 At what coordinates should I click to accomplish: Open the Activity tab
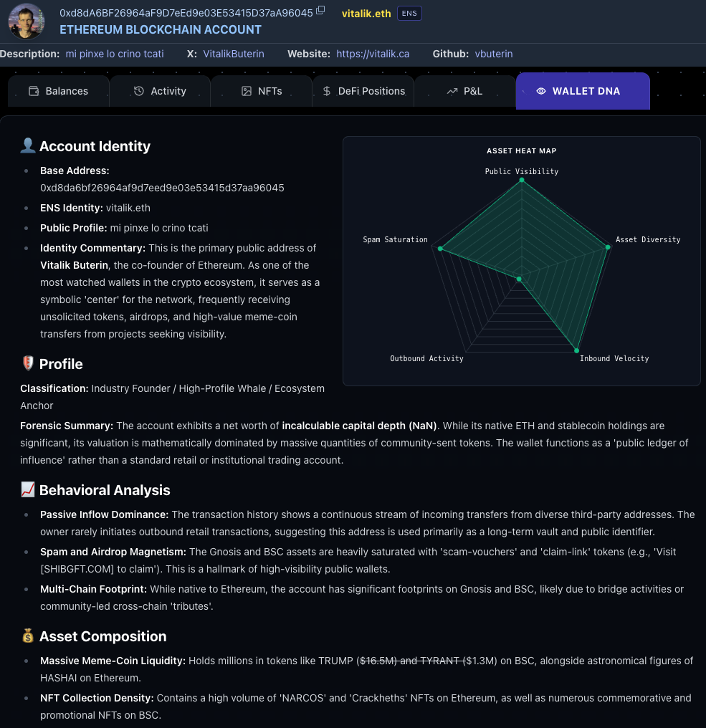point(160,91)
